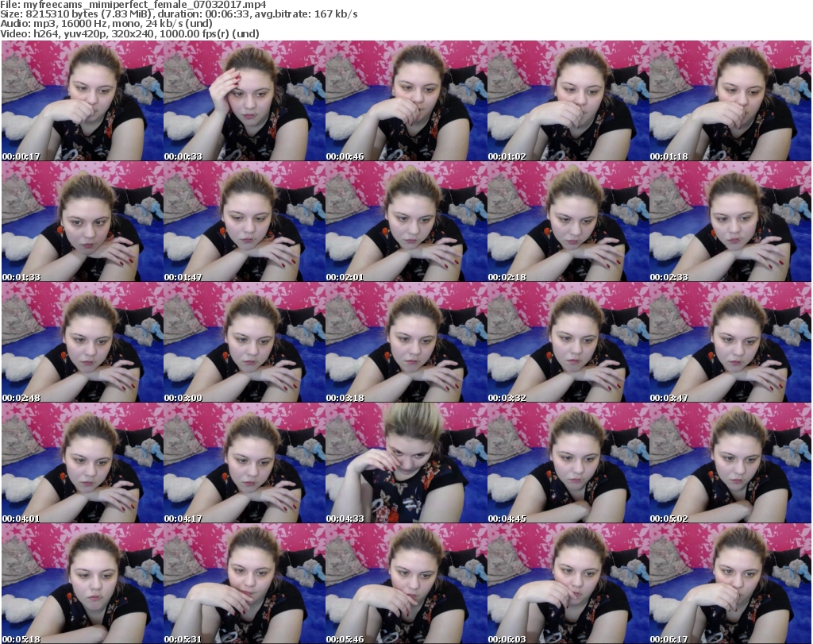Open the frame at timestamp 00:00:33
This screenshot has height=644, width=813.
coord(245,101)
